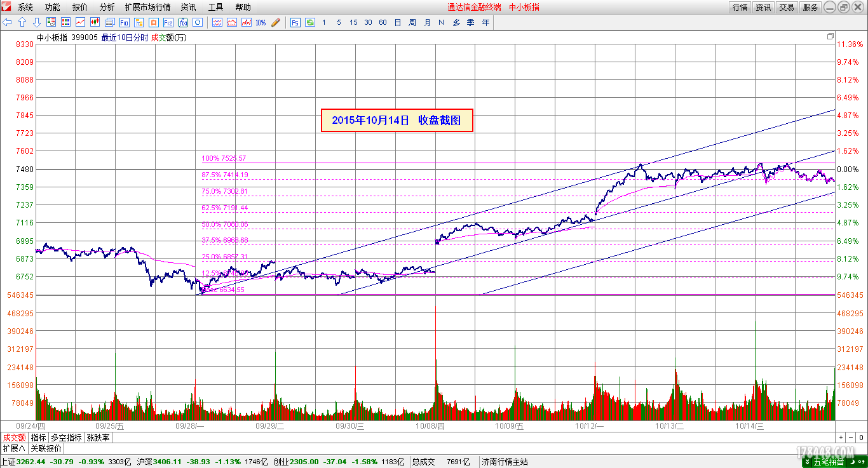Select the 1-minute period

click(324, 22)
